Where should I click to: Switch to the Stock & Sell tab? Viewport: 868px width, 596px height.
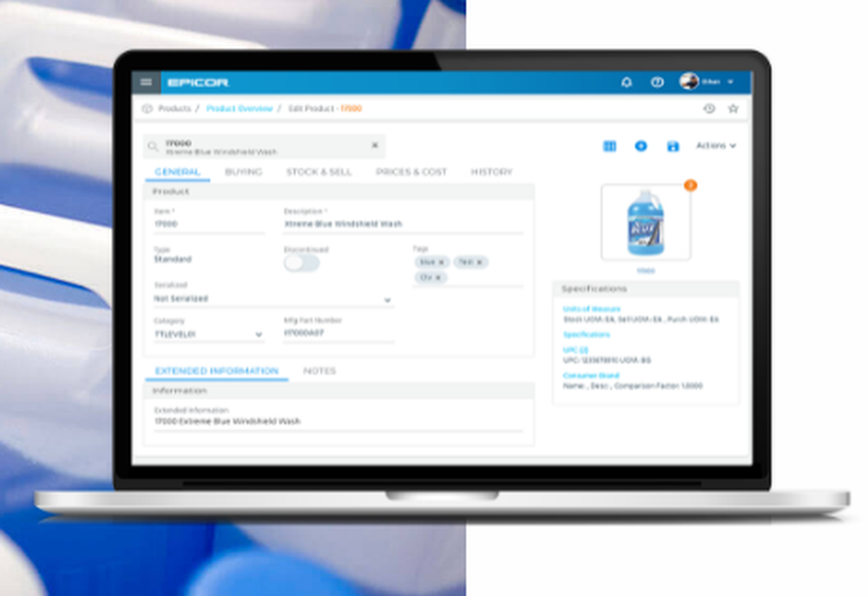tap(319, 172)
